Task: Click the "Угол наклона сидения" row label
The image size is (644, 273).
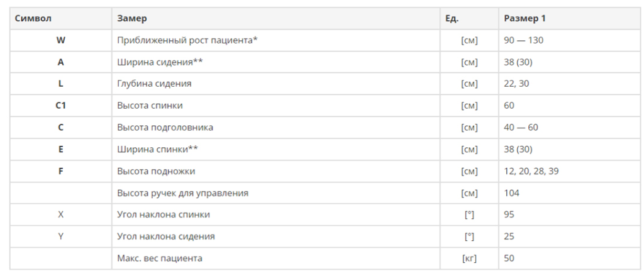Action: [166, 237]
